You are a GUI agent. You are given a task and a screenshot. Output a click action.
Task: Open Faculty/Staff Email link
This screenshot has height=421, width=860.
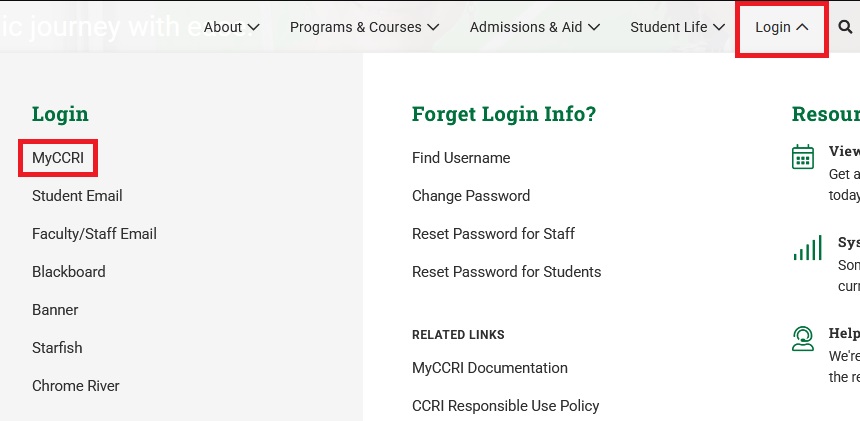pyautogui.click(x=94, y=234)
